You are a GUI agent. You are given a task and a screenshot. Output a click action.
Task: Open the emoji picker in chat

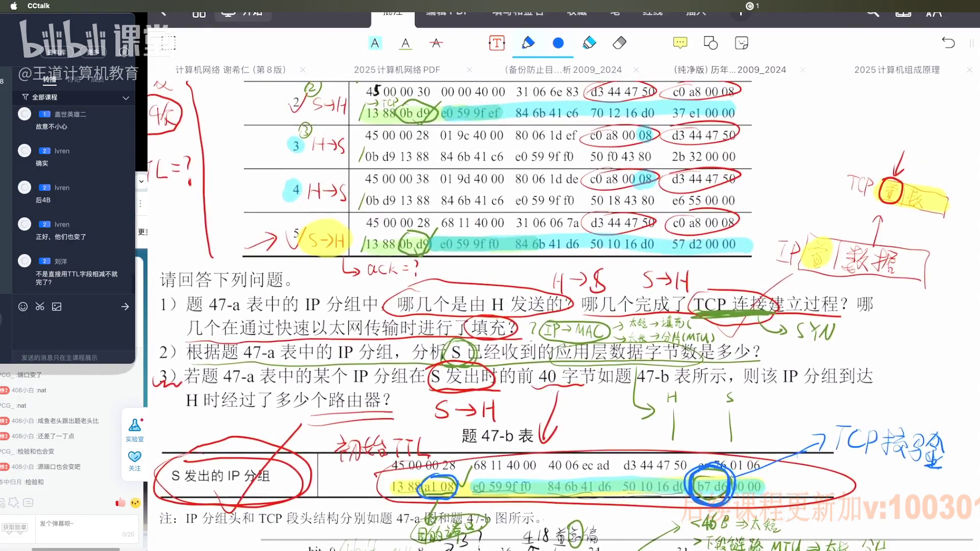coord(23,307)
